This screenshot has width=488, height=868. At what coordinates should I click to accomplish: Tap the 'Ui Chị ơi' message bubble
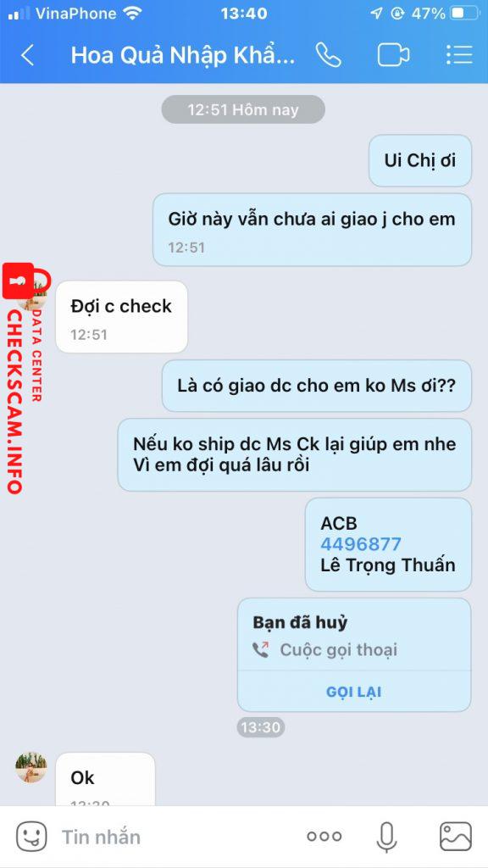pos(420,160)
